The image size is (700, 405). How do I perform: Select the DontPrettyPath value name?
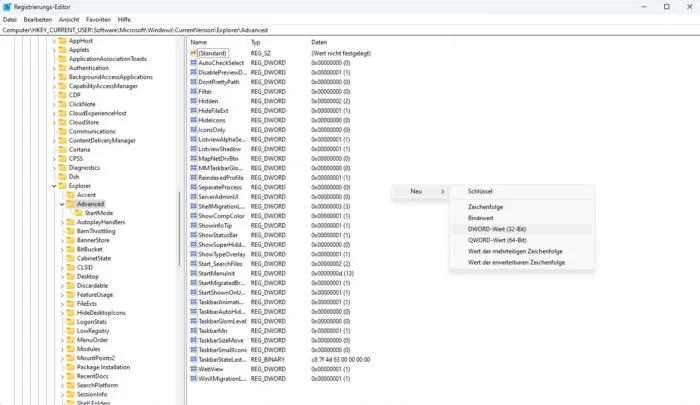pyautogui.click(x=219, y=82)
